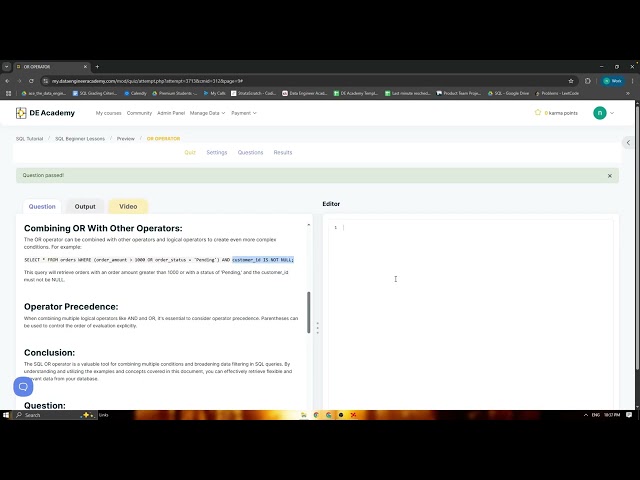
Task: Expand the Manage Data dropdown
Action: click(x=207, y=113)
